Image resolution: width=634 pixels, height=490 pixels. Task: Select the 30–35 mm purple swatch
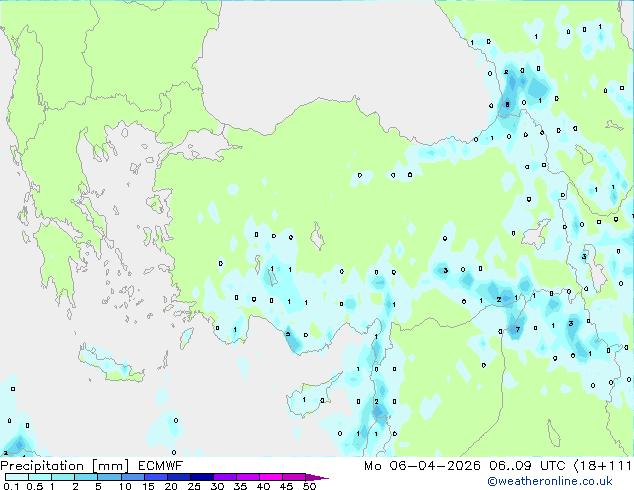(225, 477)
